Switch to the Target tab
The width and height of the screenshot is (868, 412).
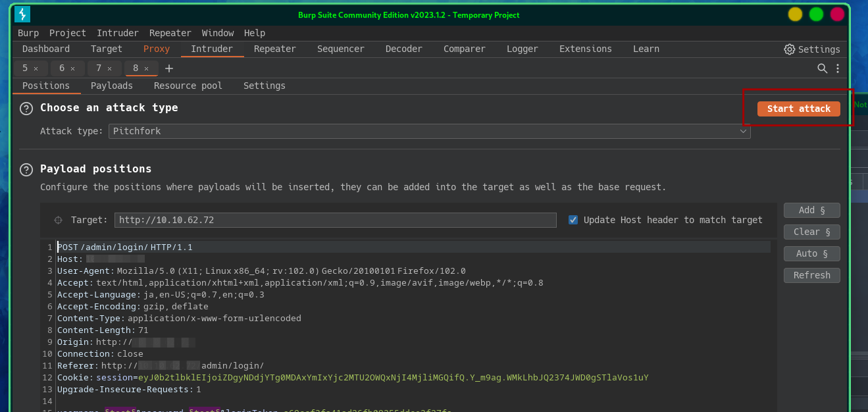pos(107,49)
